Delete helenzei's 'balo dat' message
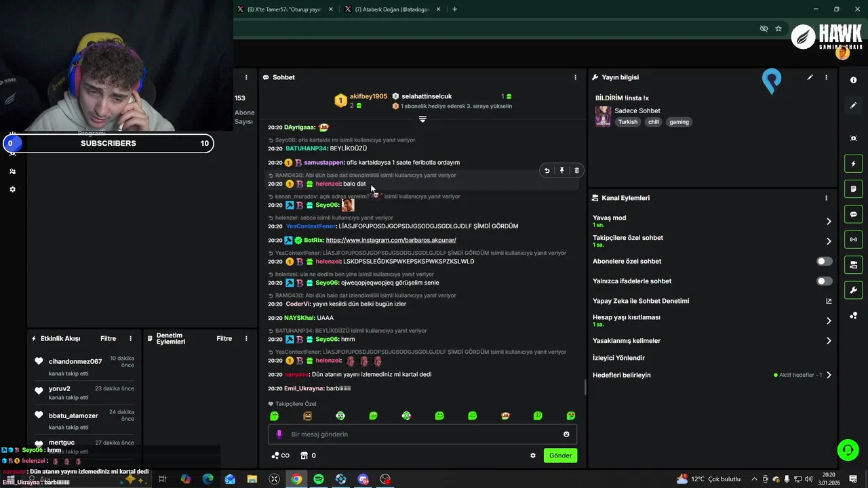 [x=576, y=171]
